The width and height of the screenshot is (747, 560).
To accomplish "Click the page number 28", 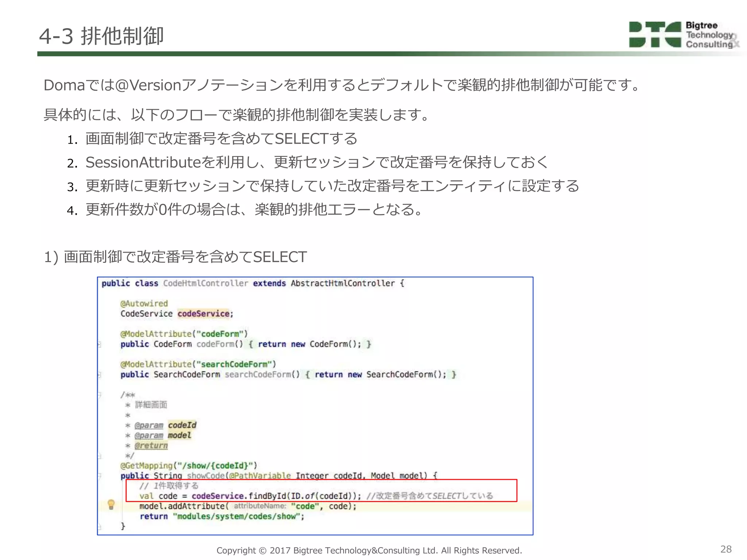I will coord(726,549).
